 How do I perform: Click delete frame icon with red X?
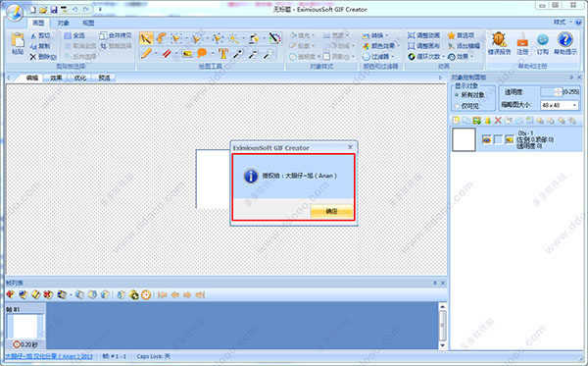tap(48, 294)
